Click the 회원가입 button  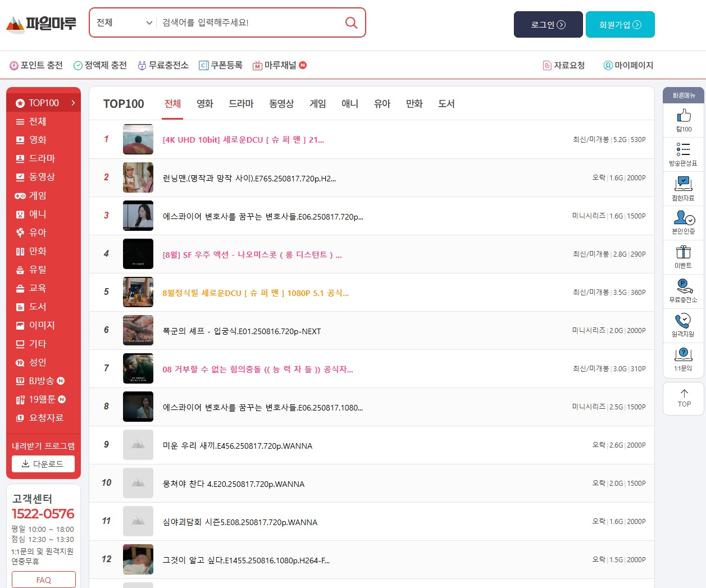[x=620, y=25]
